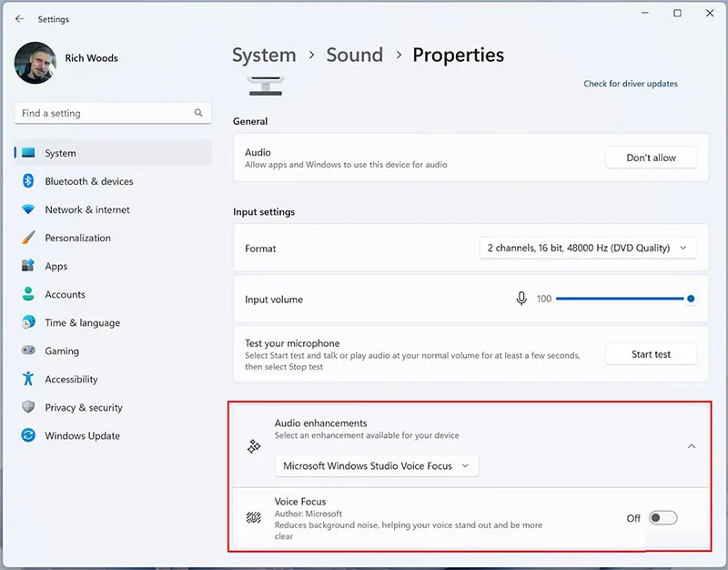Image resolution: width=728 pixels, height=570 pixels.
Task: Click the input volume value 100
Action: coord(543,299)
